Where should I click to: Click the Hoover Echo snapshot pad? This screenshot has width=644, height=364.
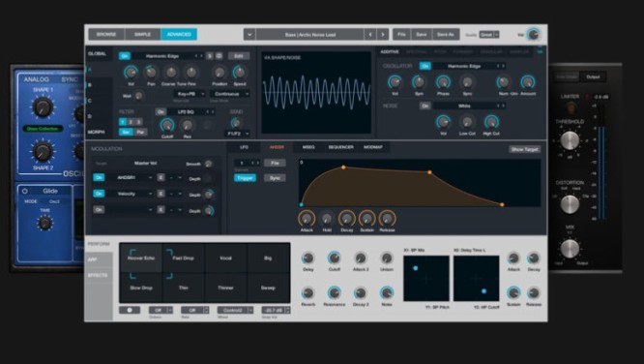tap(141, 258)
